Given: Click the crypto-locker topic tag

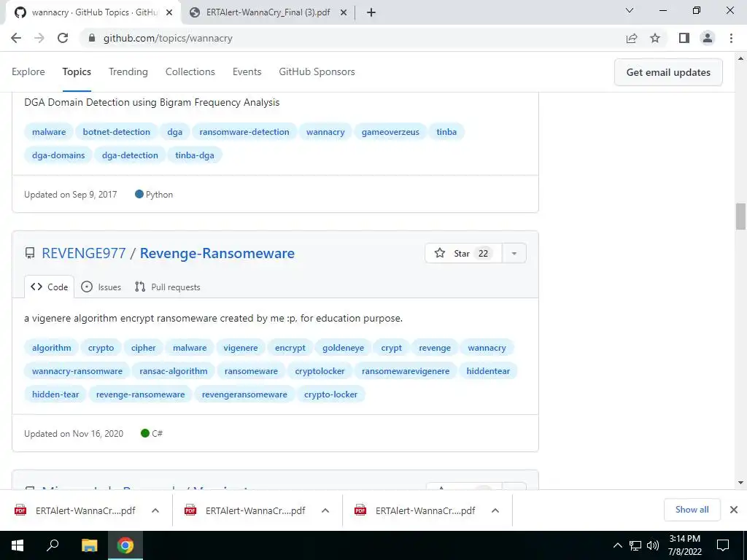Looking at the screenshot, I should point(330,394).
